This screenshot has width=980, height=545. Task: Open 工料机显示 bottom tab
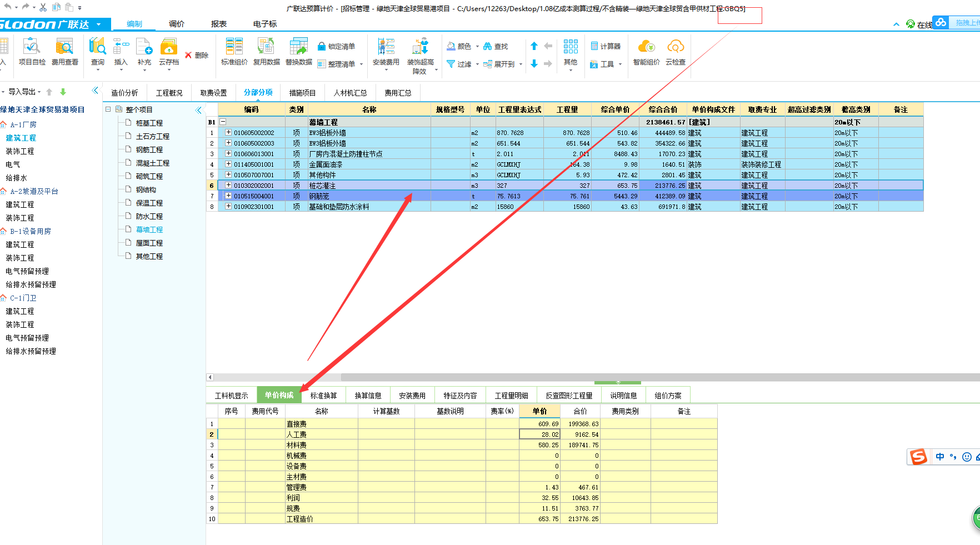coord(231,396)
